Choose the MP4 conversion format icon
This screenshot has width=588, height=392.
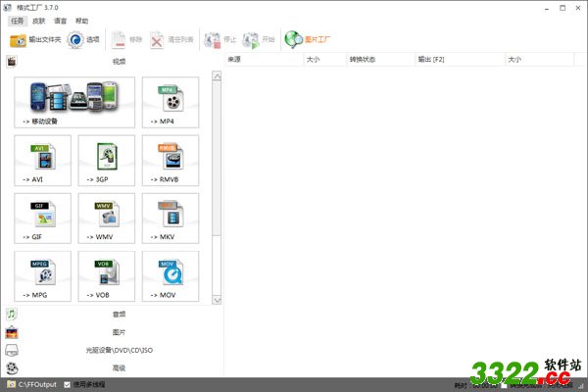(x=170, y=102)
